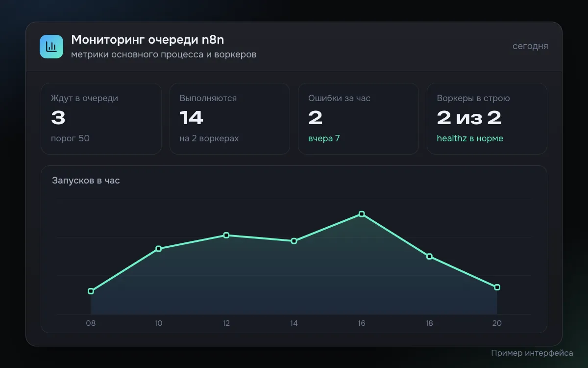Click the 08 hour axis label
The width and height of the screenshot is (588, 368).
[91, 323]
